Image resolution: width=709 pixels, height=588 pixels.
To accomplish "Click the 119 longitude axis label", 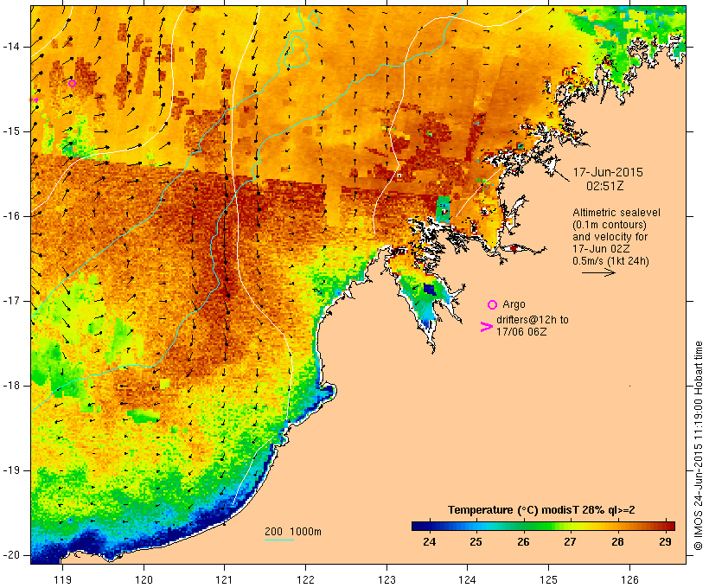I will (x=62, y=579).
